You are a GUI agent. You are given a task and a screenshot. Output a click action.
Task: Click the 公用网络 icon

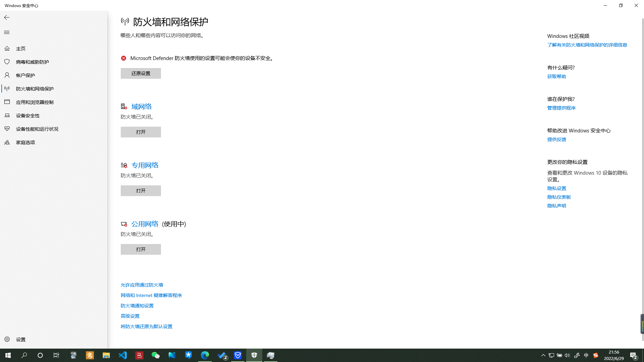(124, 224)
